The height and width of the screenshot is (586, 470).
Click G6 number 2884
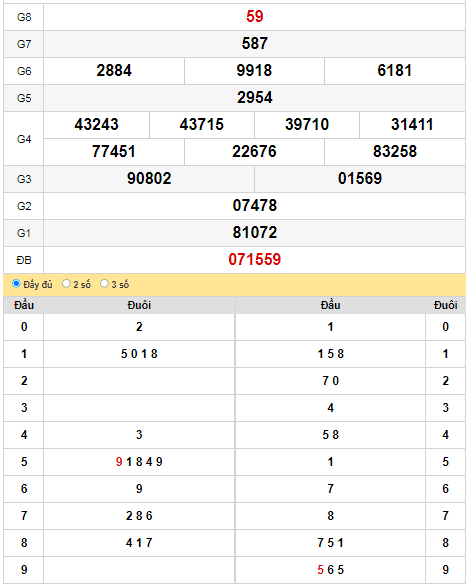coord(114,71)
